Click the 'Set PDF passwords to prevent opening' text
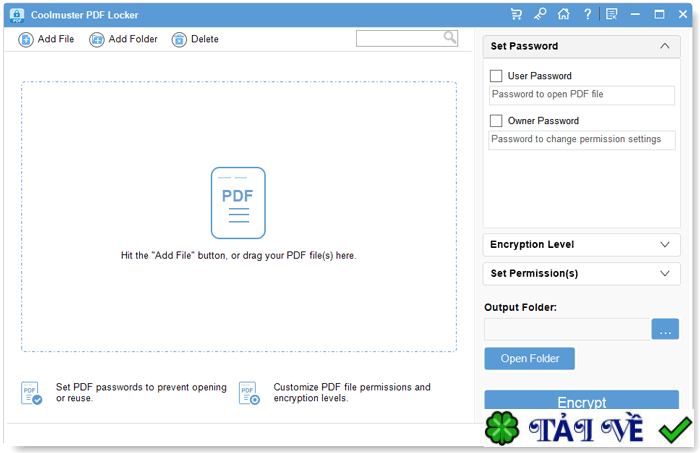700x453 pixels. (x=141, y=393)
